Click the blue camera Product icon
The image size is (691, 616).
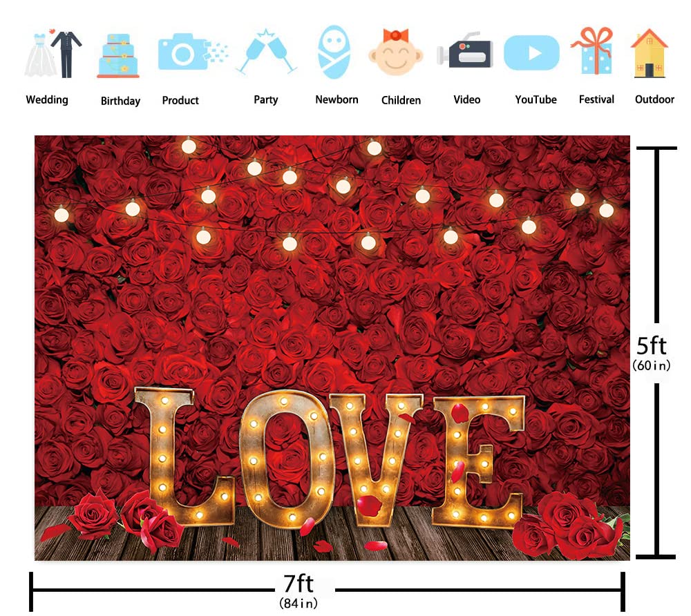pos(193,52)
